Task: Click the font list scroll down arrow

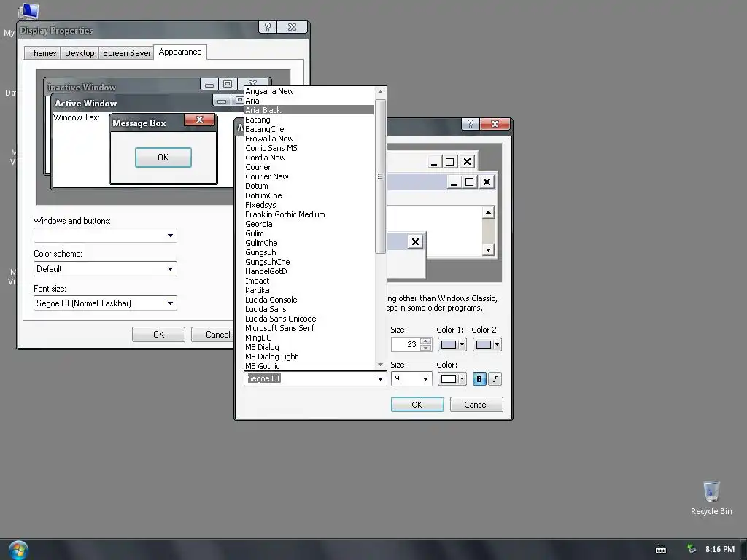Action: coord(380,365)
